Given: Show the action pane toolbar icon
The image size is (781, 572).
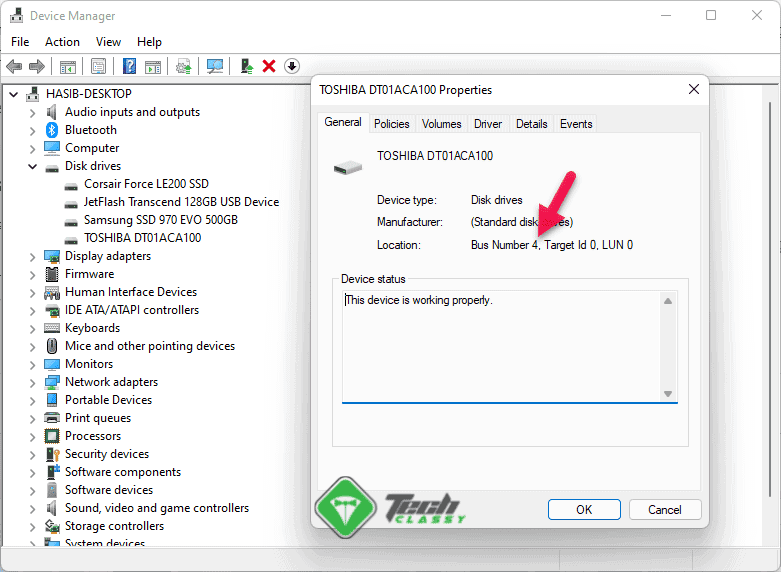Looking at the screenshot, I should (153, 66).
